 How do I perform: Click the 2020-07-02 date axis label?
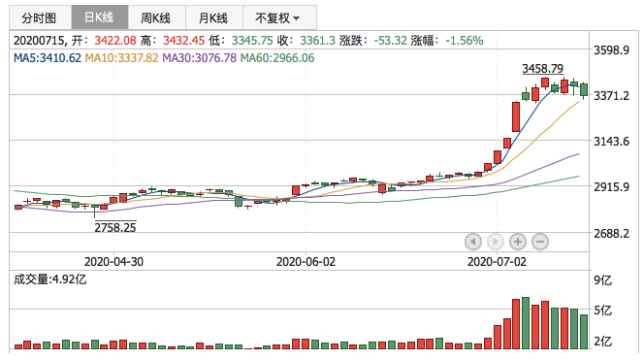497,261
